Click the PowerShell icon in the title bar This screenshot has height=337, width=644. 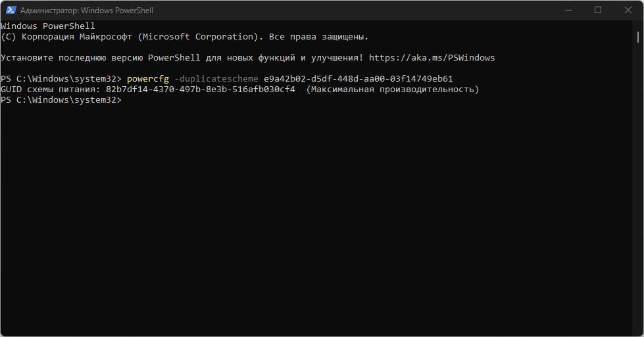point(11,10)
